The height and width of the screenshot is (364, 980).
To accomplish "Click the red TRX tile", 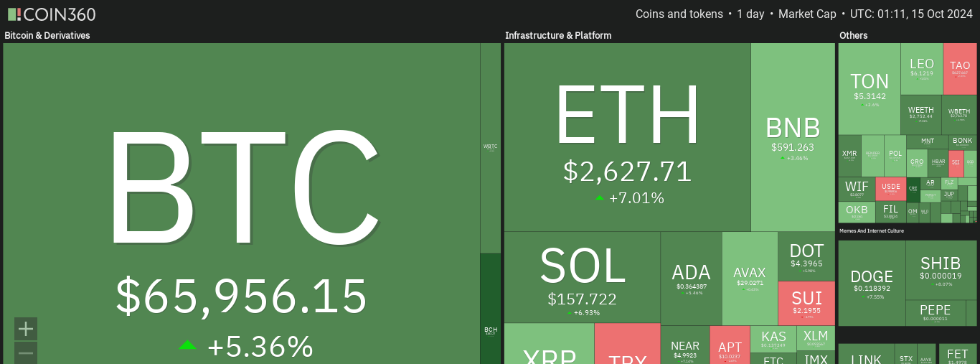I will tap(628, 344).
